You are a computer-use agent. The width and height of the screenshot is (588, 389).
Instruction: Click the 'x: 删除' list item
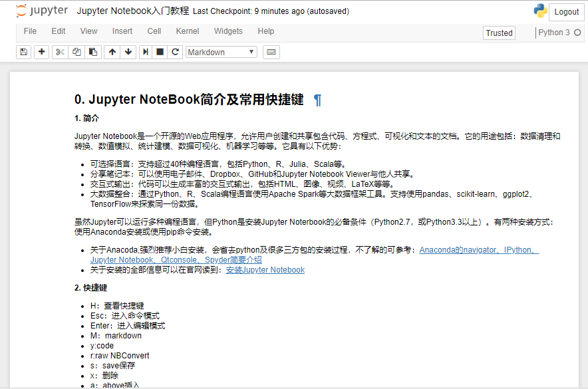104,376
